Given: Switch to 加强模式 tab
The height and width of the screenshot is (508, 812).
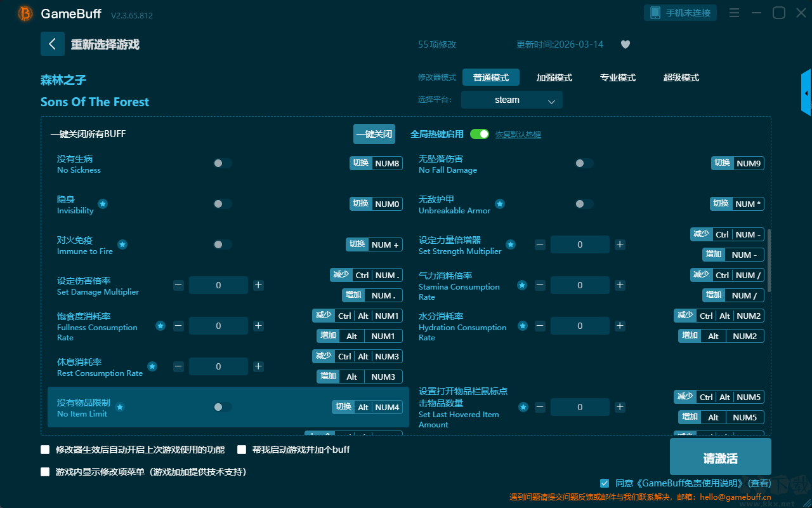Looking at the screenshot, I should pyautogui.click(x=554, y=77).
